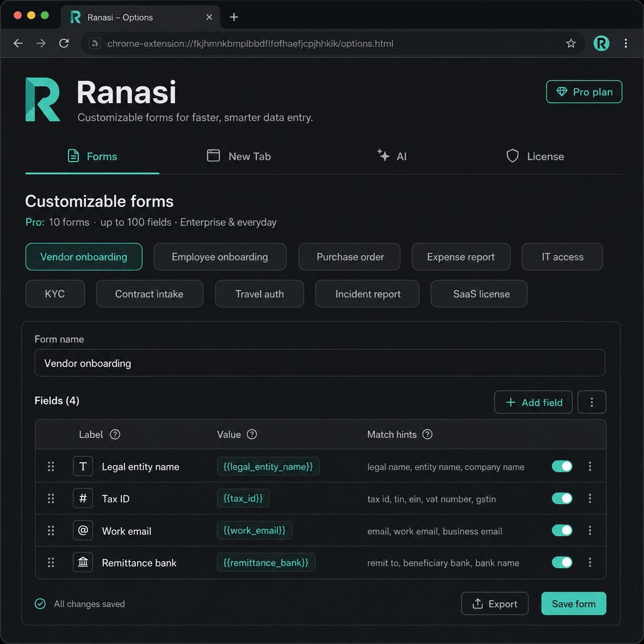Switch to the AI tab

[392, 156]
